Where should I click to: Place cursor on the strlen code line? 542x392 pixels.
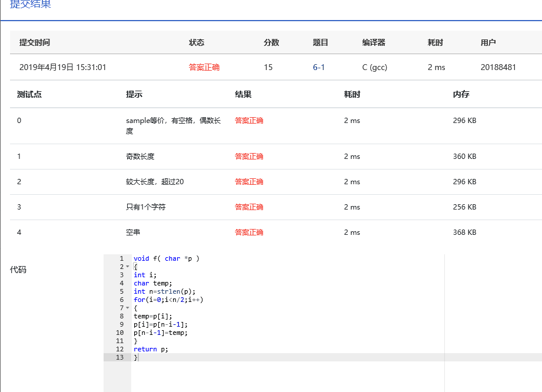tap(164, 291)
